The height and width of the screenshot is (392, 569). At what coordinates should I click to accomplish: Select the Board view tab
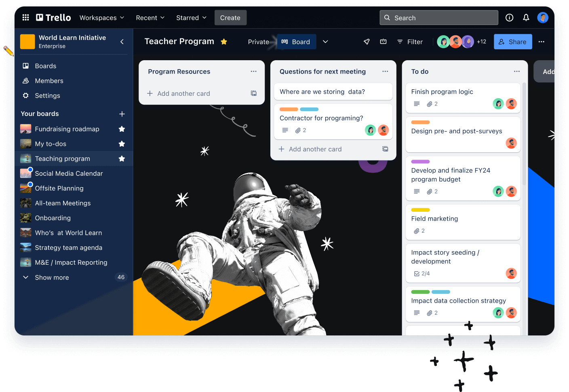(x=296, y=42)
